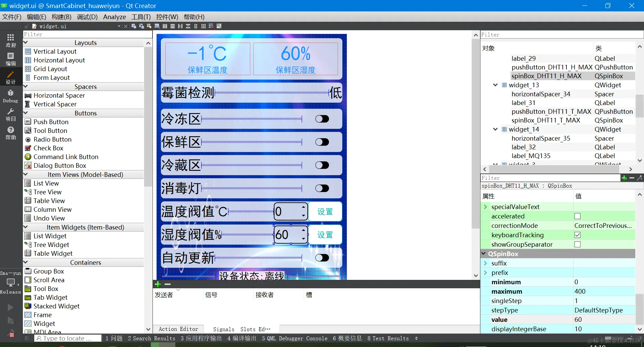Switch to Edit Signals/Slots mode

[x=141, y=26]
